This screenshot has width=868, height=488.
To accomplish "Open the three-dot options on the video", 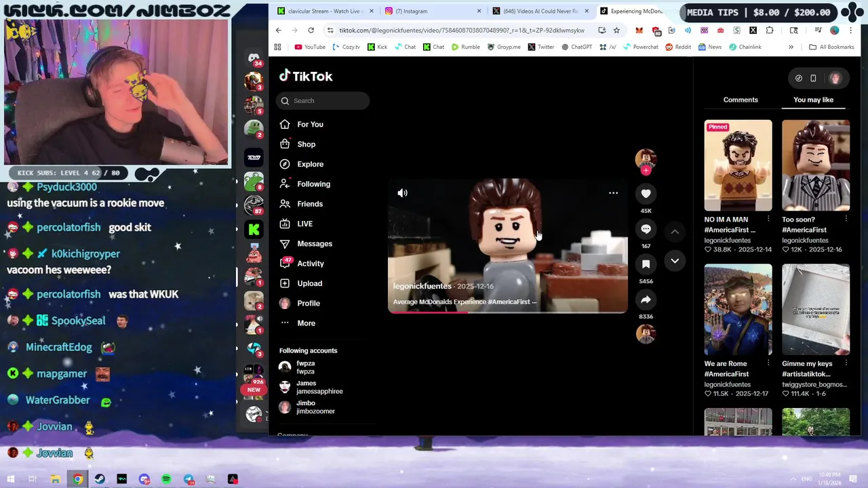I will coord(613,193).
